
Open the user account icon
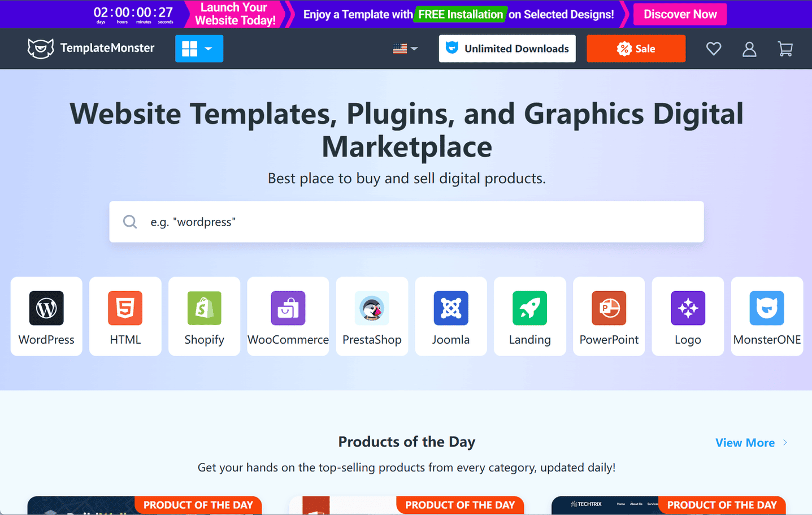pos(749,49)
